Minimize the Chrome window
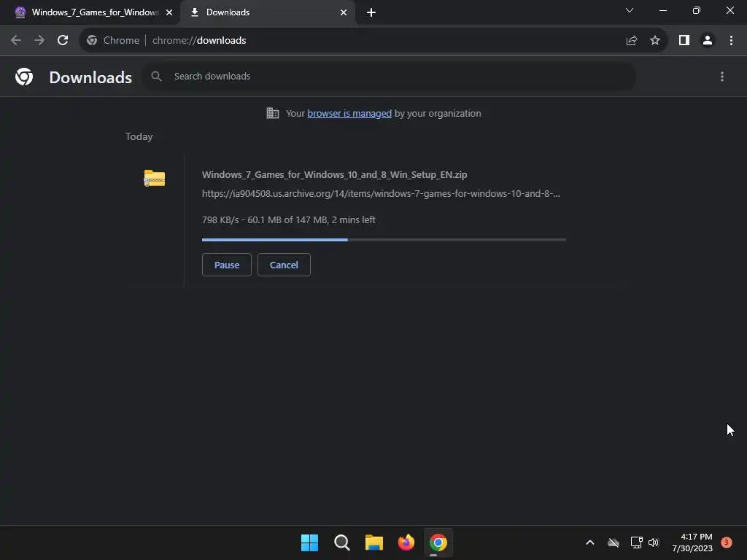Viewport: 747px width, 560px height. pyautogui.click(x=663, y=10)
